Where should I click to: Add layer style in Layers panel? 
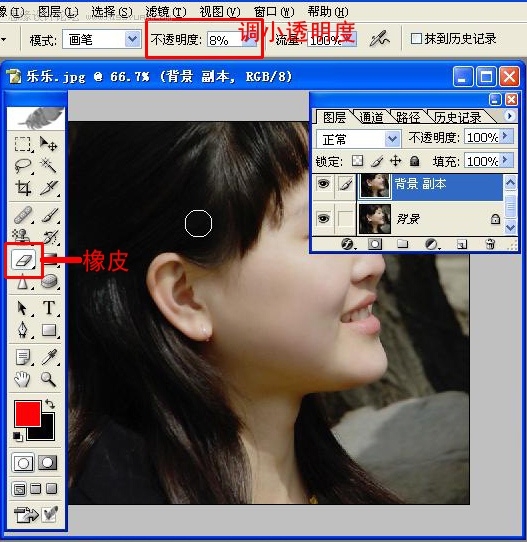click(x=347, y=244)
